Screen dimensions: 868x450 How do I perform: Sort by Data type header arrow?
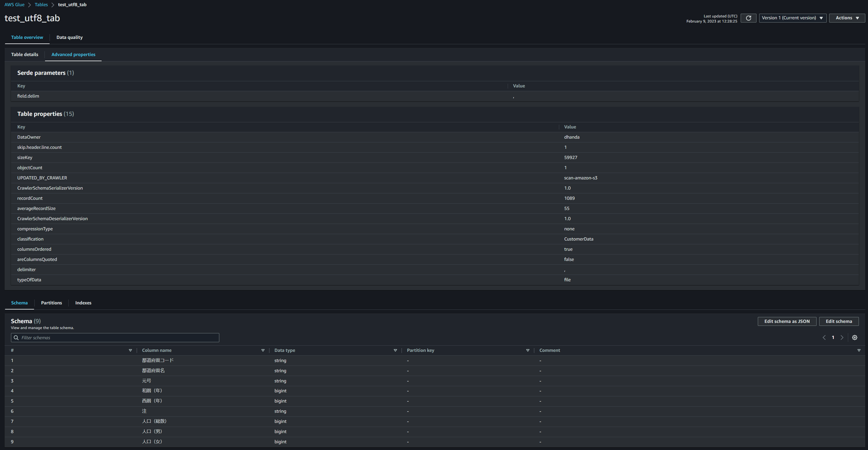(395, 350)
